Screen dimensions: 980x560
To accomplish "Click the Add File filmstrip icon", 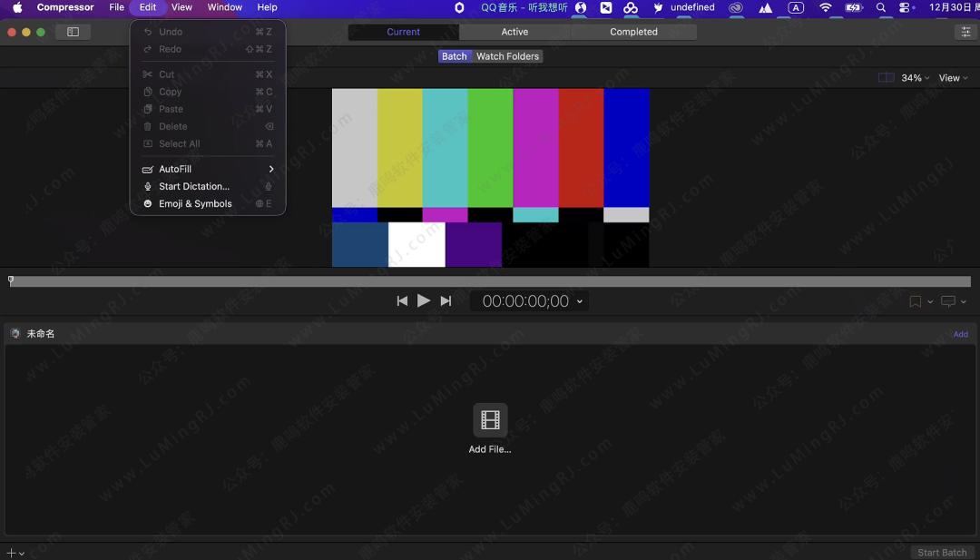I will pyautogui.click(x=490, y=420).
